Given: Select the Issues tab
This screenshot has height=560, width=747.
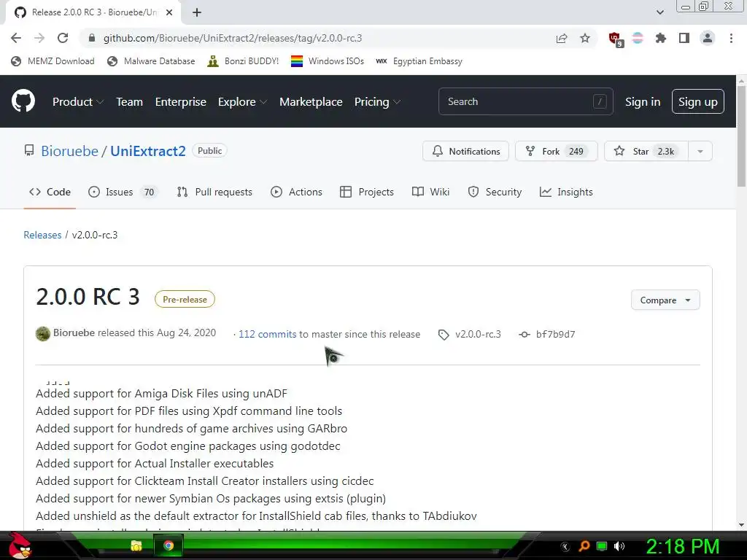Looking at the screenshot, I should (123, 192).
